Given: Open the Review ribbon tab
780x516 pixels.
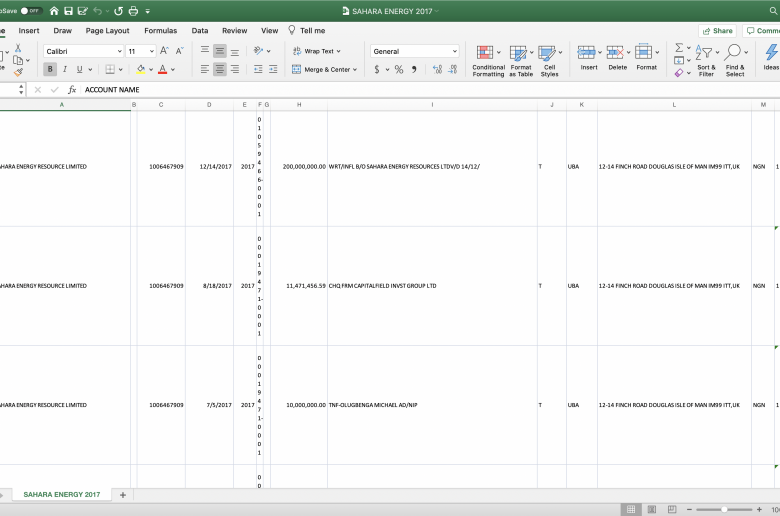Looking at the screenshot, I should pos(235,30).
